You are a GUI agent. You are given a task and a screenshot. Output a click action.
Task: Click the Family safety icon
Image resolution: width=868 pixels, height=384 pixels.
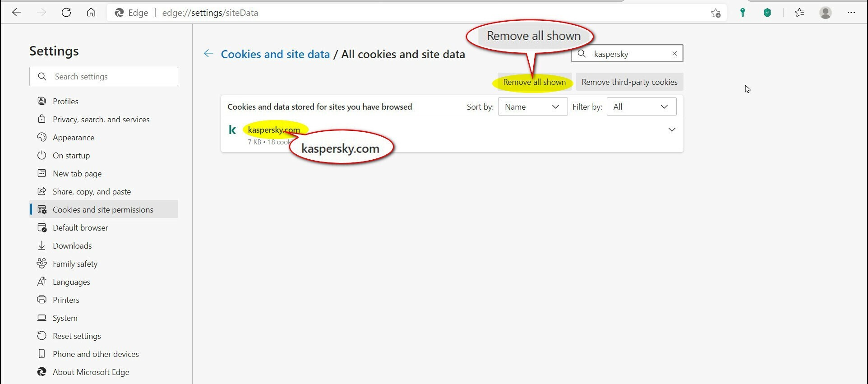click(x=42, y=264)
